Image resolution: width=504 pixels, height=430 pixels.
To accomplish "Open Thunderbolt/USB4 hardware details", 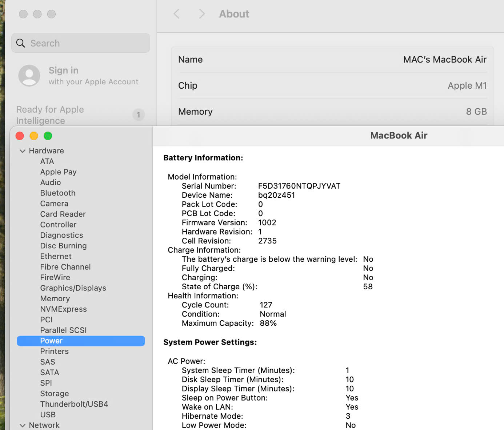I will click(74, 404).
